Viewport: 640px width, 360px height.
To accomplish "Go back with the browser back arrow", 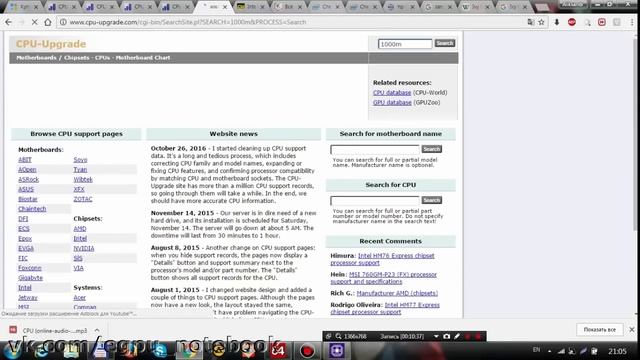I will tap(8, 22).
